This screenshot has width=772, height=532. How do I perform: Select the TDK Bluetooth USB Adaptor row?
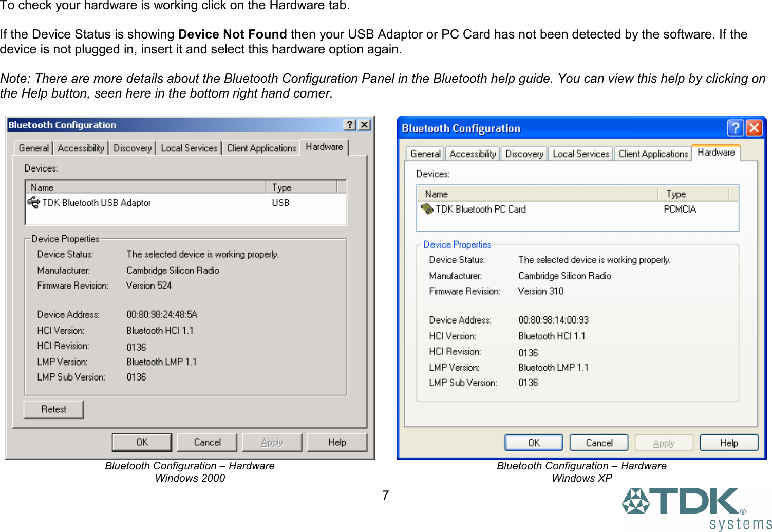click(186, 203)
